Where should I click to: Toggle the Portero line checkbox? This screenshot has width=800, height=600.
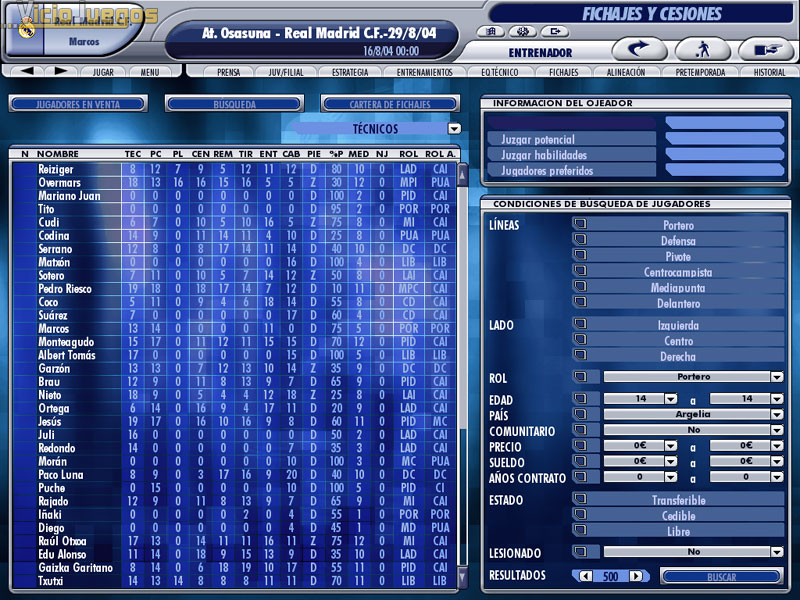[580, 224]
